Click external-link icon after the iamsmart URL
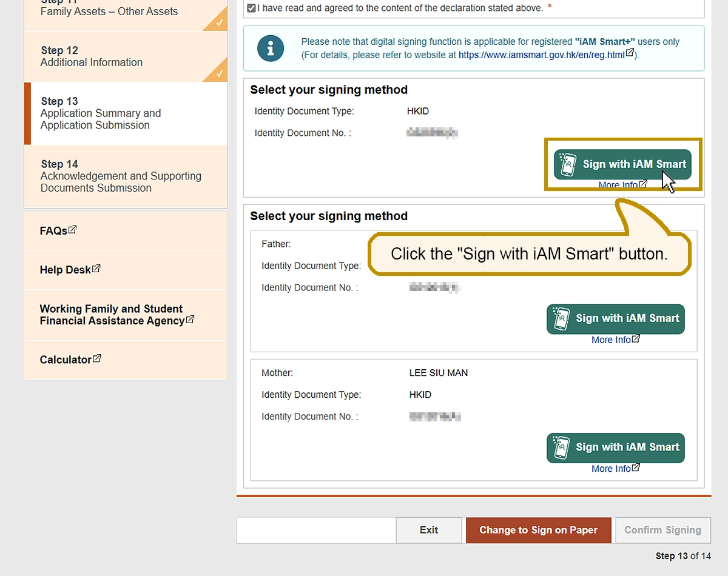The width and height of the screenshot is (728, 576). (630, 53)
